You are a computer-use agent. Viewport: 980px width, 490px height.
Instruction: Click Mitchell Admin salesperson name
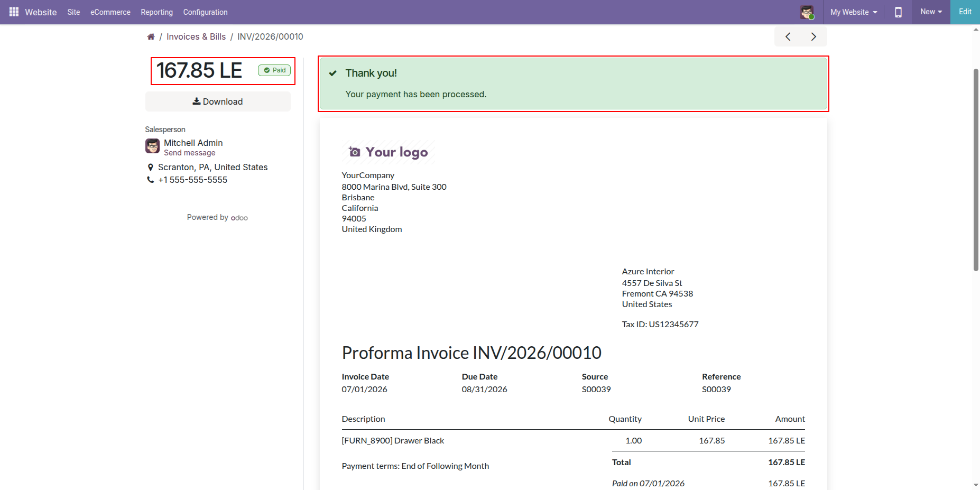tap(193, 143)
